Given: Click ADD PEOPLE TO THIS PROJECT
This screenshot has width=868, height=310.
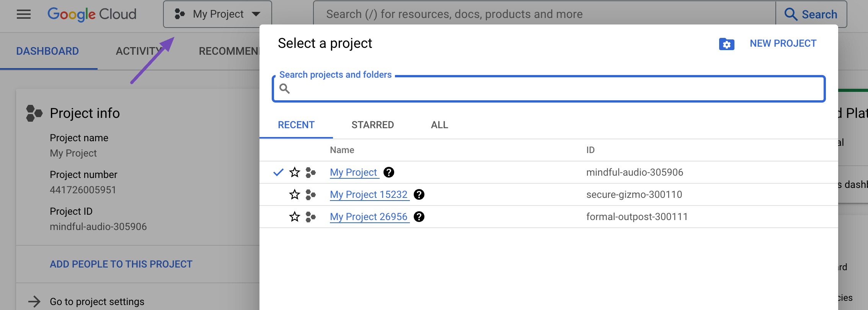Looking at the screenshot, I should [121, 264].
